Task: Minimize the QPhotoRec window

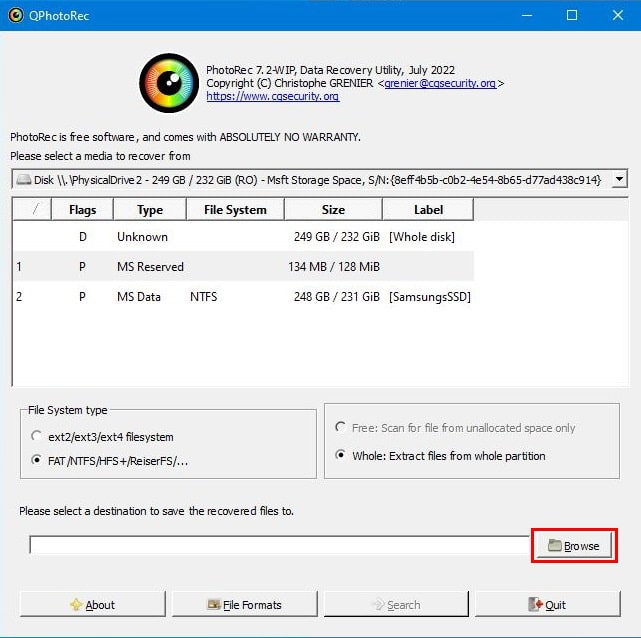Action: 527,16
